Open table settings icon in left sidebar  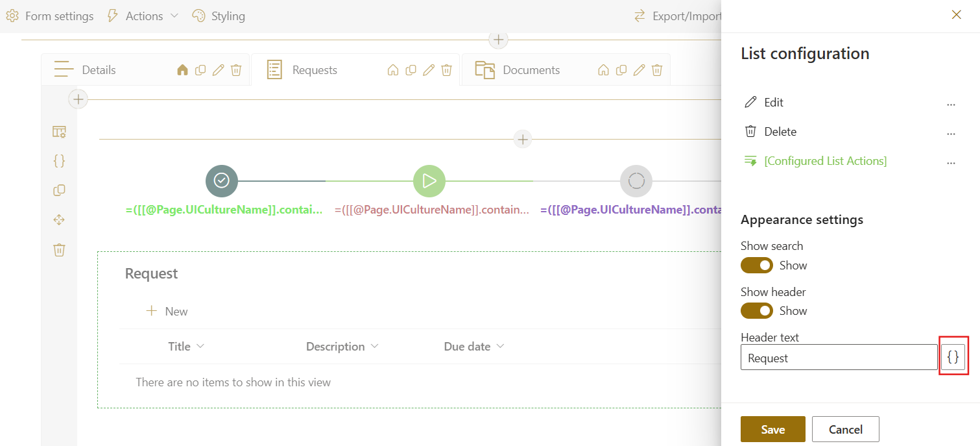click(x=59, y=132)
